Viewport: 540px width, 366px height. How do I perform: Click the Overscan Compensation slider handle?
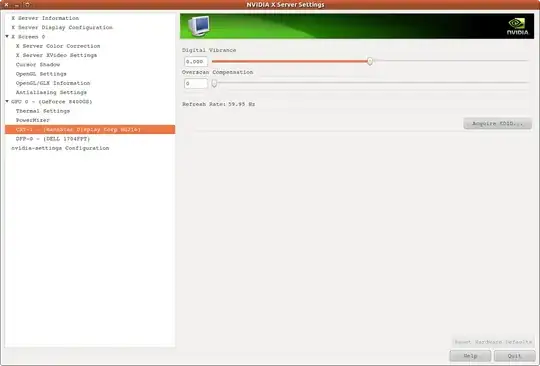click(214, 83)
